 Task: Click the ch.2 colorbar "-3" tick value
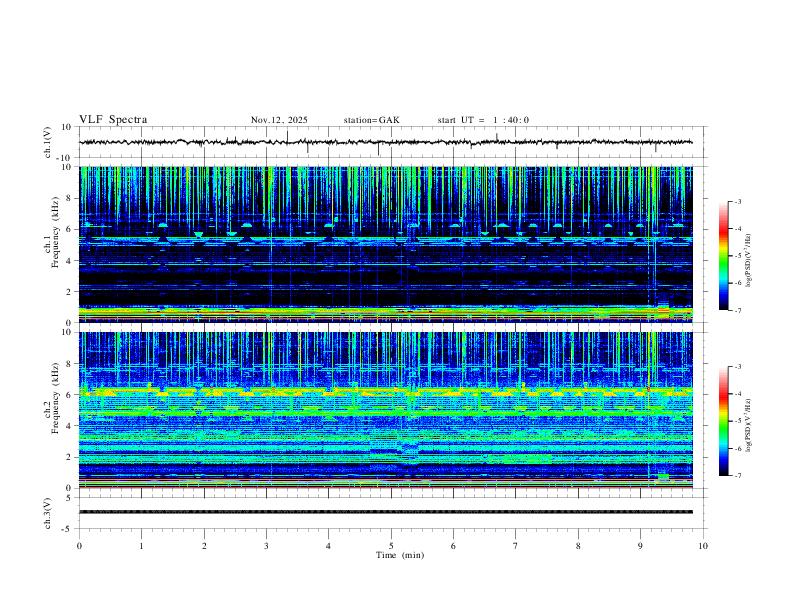[x=737, y=367]
